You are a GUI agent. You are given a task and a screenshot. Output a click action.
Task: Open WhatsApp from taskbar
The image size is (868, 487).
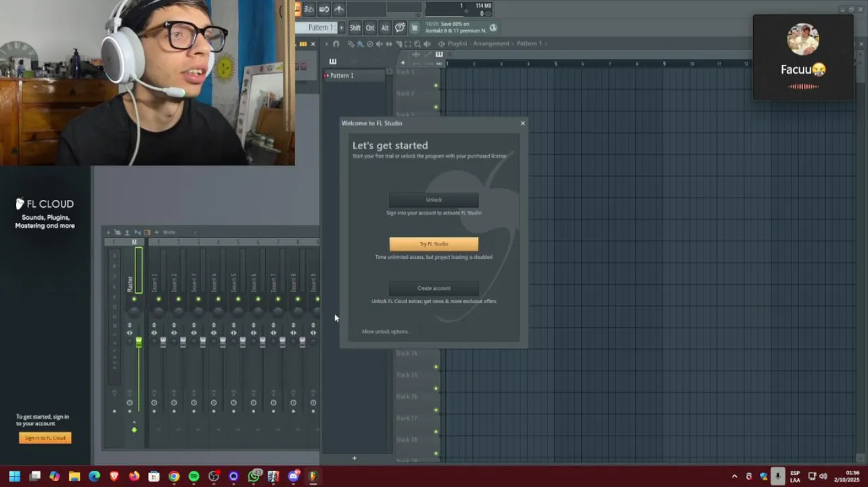[254, 476]
